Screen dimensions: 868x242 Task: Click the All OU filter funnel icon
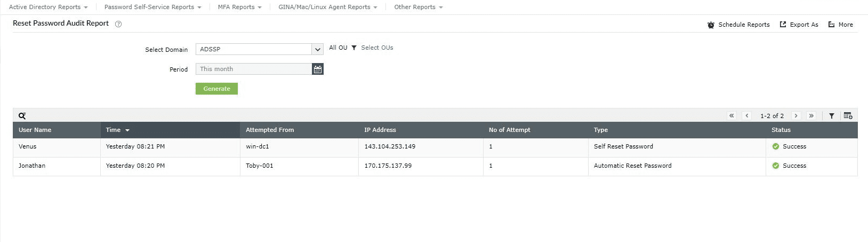point(354,48)
